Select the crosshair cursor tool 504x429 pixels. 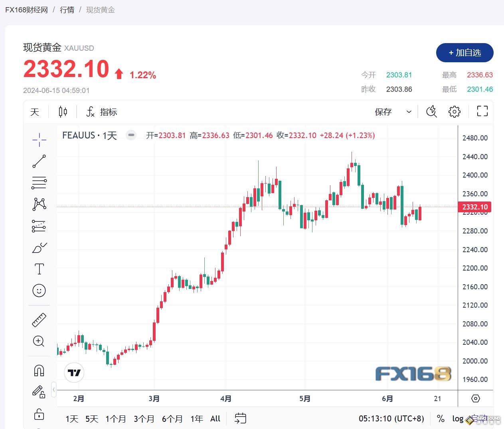point(39,140)
